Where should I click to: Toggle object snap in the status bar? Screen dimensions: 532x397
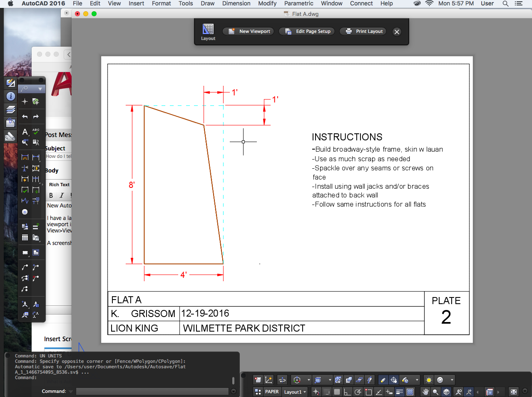click(368, 392)
